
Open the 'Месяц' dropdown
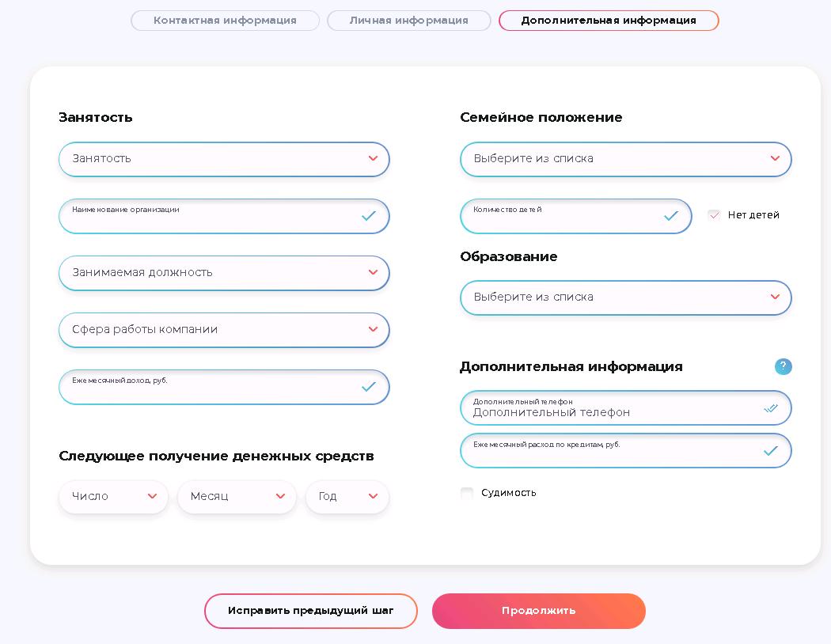pos(237,497)
